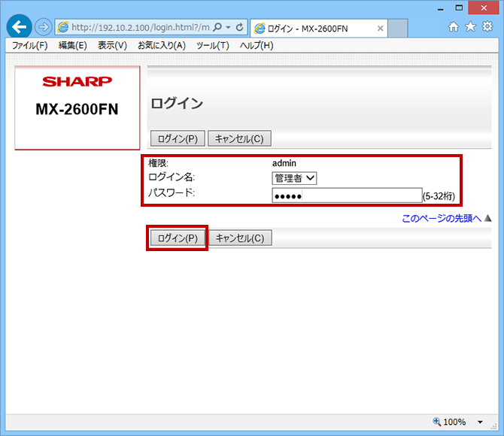Click the refresh page icon

click(x=240, y=27)
